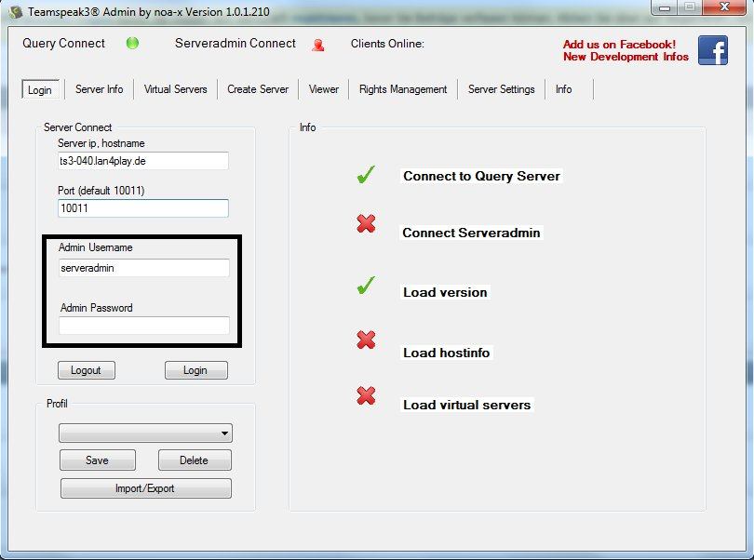The image size is (754, 560).
Task: Click the red X beside Load virtual servers
Action: point(366,395)
